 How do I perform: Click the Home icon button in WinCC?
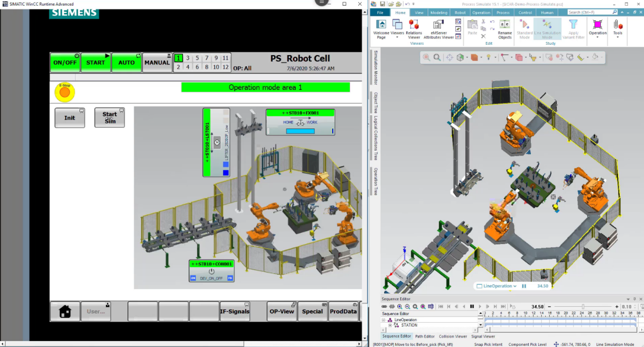65,311
